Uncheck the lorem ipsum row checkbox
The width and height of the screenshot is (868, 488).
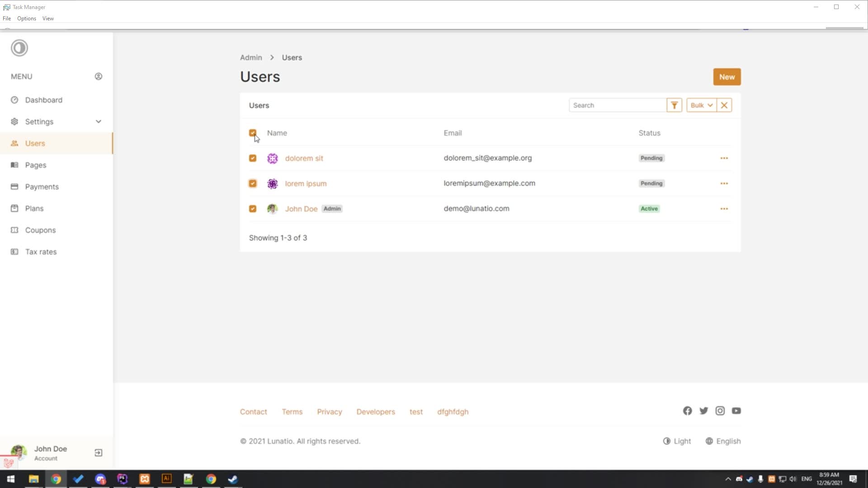point(253,183)
